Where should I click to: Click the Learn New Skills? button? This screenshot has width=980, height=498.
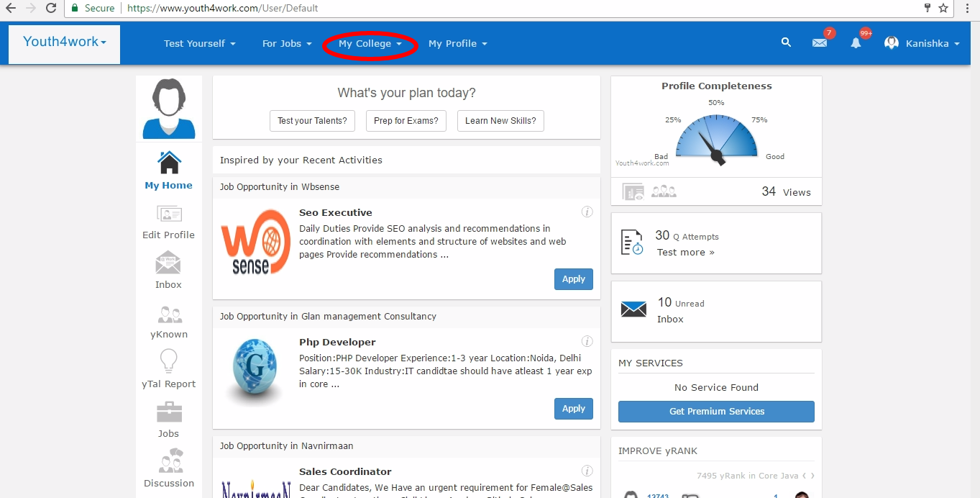tap(500, 121)
